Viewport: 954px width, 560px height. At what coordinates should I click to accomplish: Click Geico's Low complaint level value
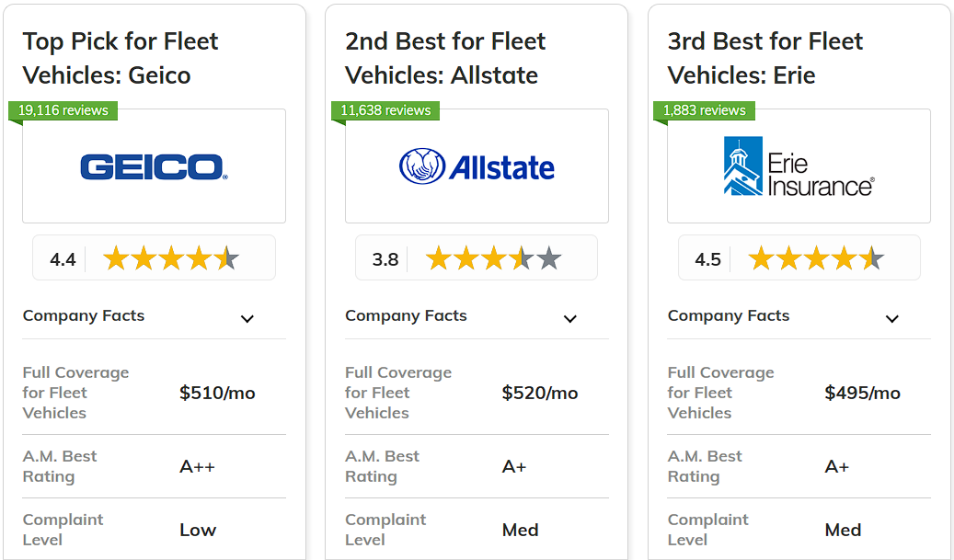[198, 530]
